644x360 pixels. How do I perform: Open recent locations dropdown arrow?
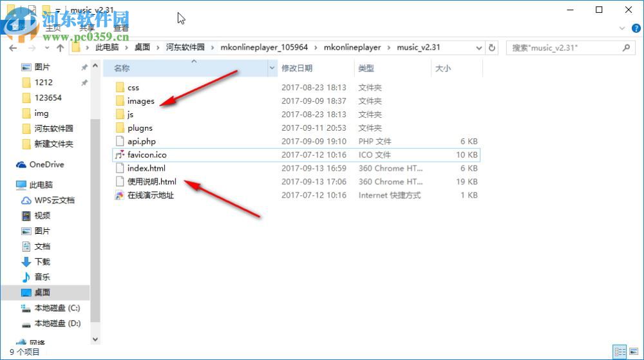click(x=47, y=48)
